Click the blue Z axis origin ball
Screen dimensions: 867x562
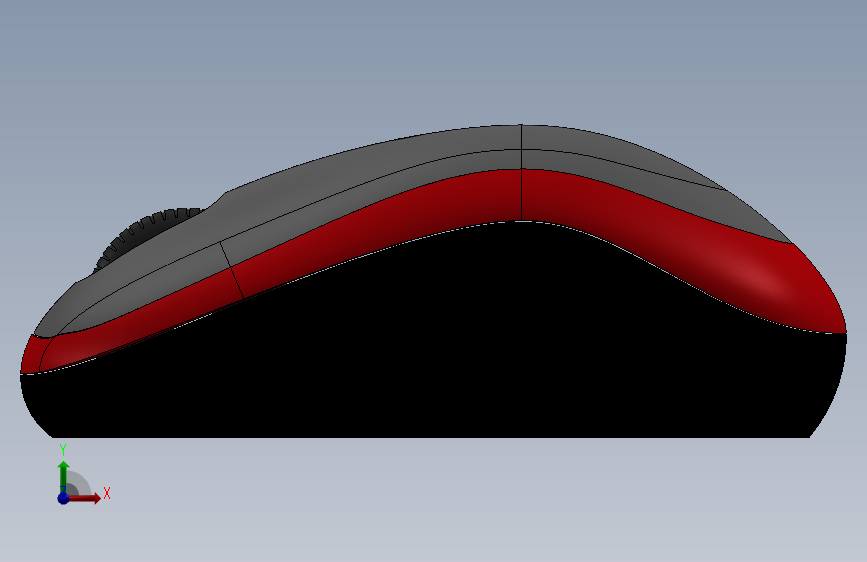[x=63, y=498]
